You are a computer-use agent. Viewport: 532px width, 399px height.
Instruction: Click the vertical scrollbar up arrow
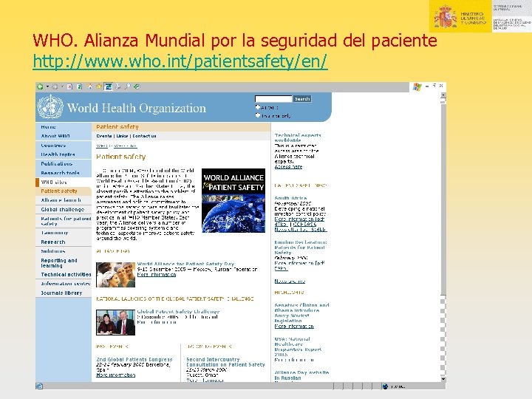[x=443, y=95]
